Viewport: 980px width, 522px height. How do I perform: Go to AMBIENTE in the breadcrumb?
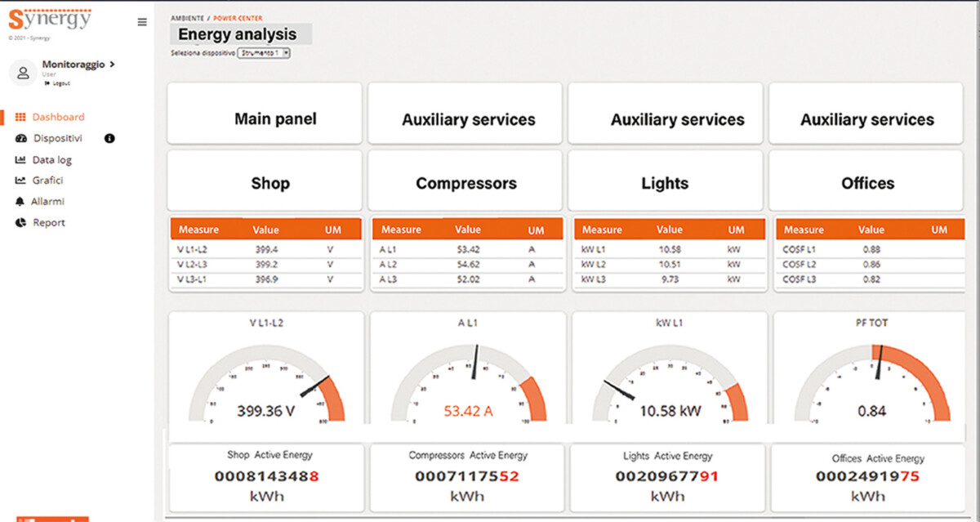(x=188, y=18)
